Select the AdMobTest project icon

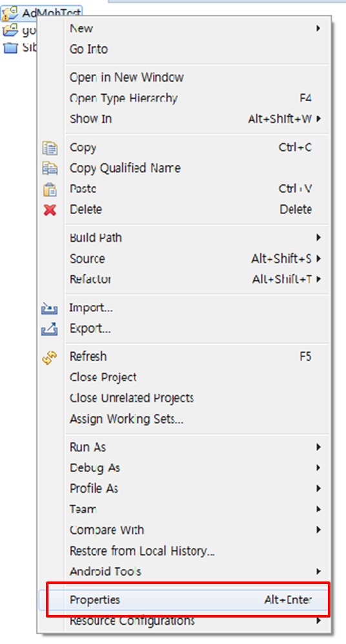[x=10, y=14]
